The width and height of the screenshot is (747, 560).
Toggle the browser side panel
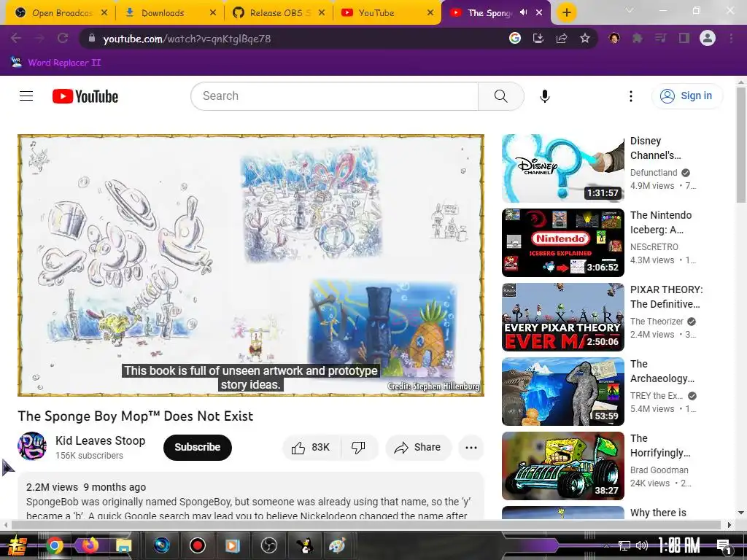[x=684, y=38]
